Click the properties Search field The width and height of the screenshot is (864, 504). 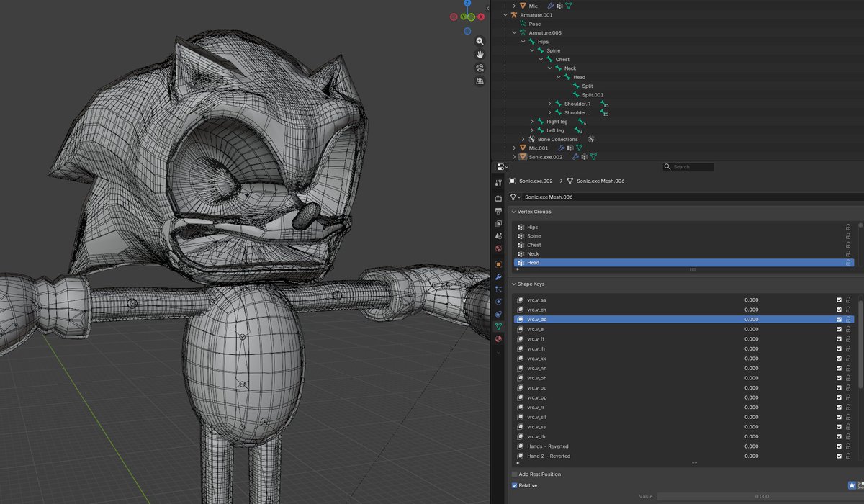688,166
